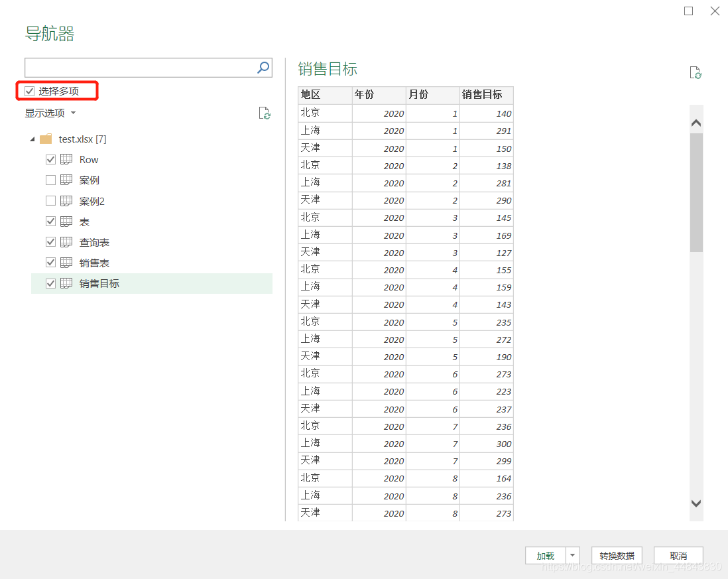This screenshot has height=579, width=728.
Task: Toggle the 选择多项 checkbox
Action: [x=30, y=91]
